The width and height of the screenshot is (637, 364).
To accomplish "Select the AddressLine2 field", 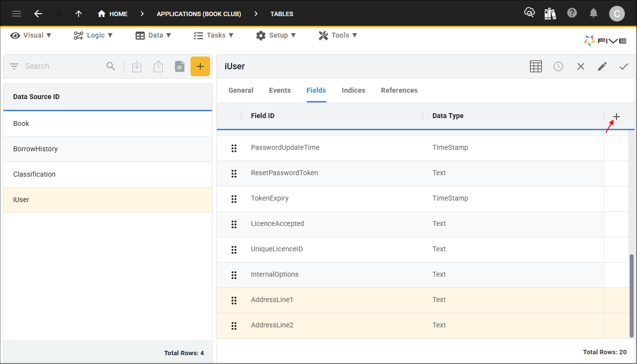I will click(423, 325).
